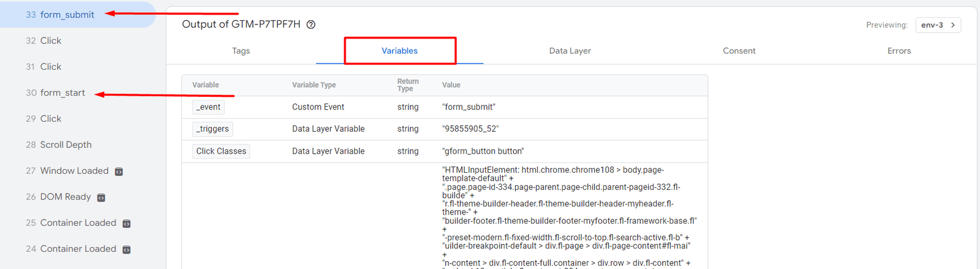The height and width of the screenshot is (269, 980).
Task: Click the "gform_button button" value cell
Action: (483, 151)
